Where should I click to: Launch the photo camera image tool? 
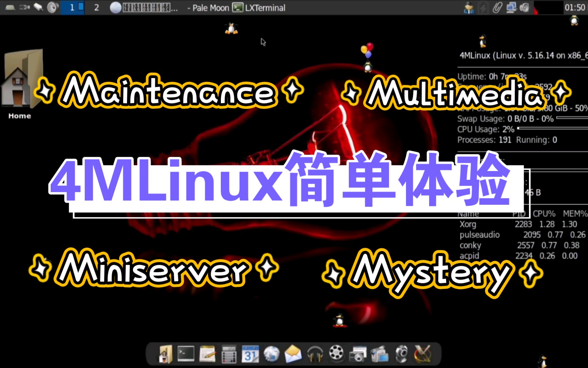pyautogui.click(x=358, y=354)
